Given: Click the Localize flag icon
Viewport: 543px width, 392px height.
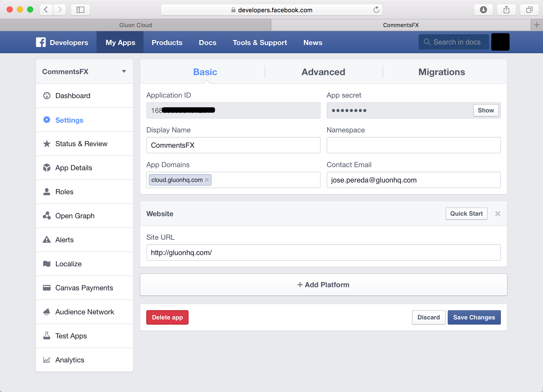Looking at the screenshot, I should coord(47,264).
